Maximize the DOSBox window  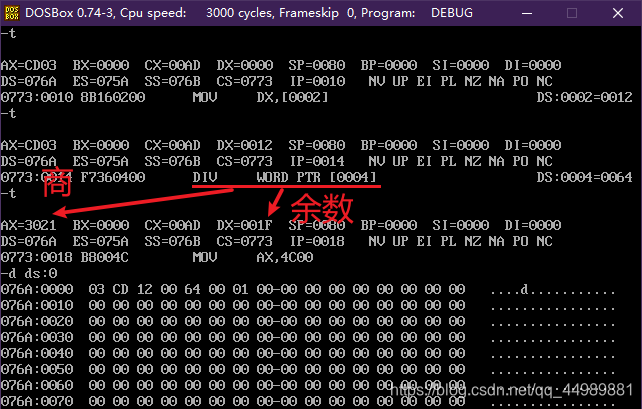572,13
